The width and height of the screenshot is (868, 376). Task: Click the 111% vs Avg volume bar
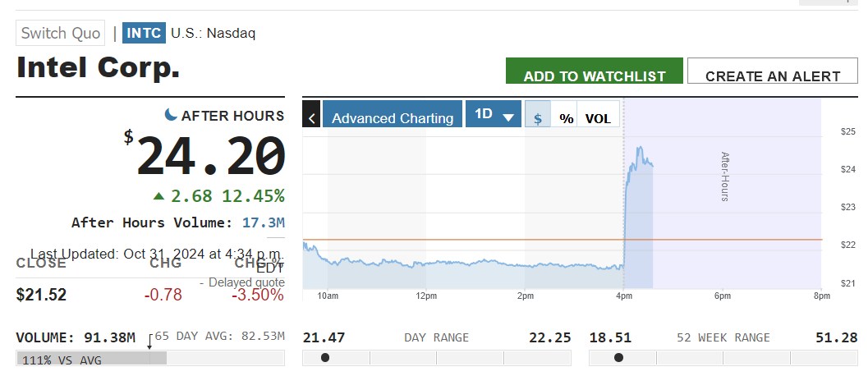(x=91, y=359)
